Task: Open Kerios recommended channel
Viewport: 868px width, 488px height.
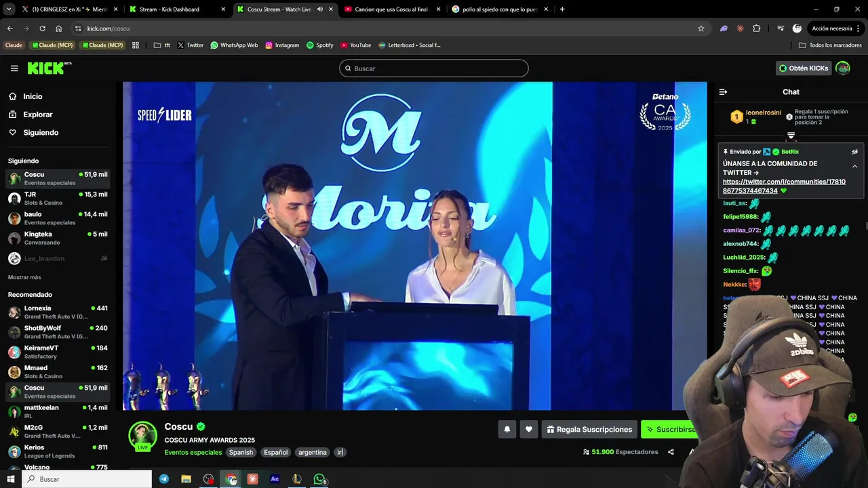Action: [x=58, y=451]
